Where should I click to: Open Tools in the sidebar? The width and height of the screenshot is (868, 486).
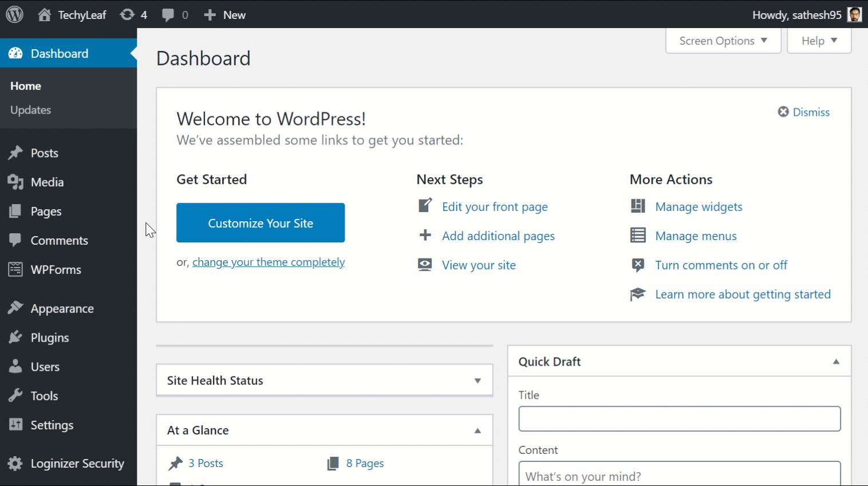(x=44, y=396)
